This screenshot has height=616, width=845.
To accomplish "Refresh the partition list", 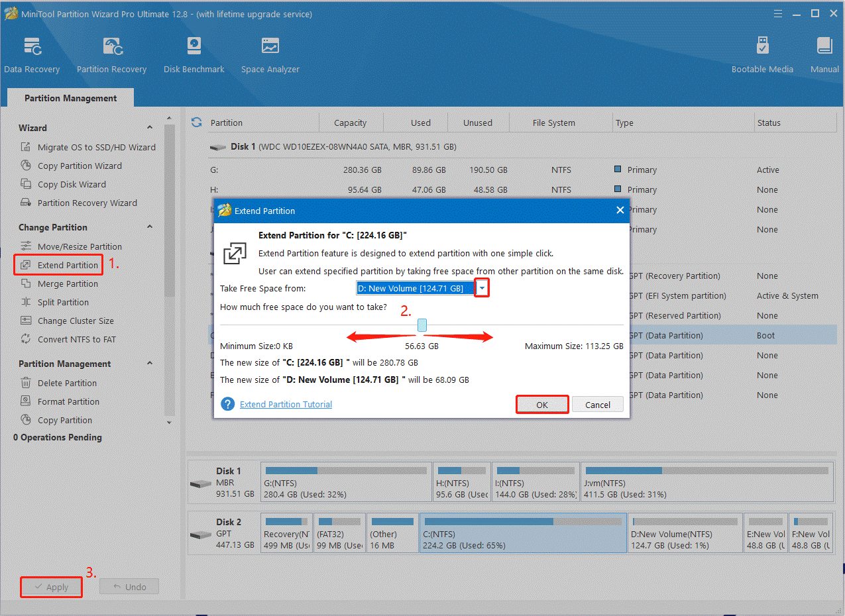I will tap(196, 122).
